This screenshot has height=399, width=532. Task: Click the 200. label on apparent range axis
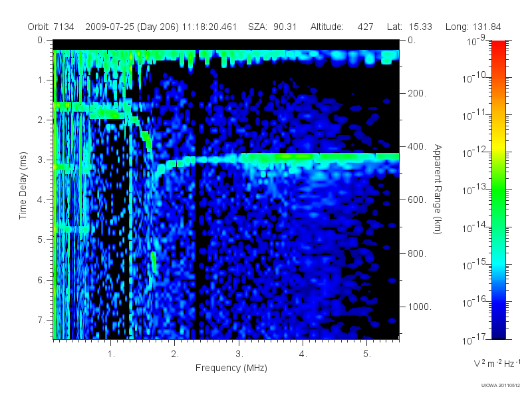click(x=417, y=93)
